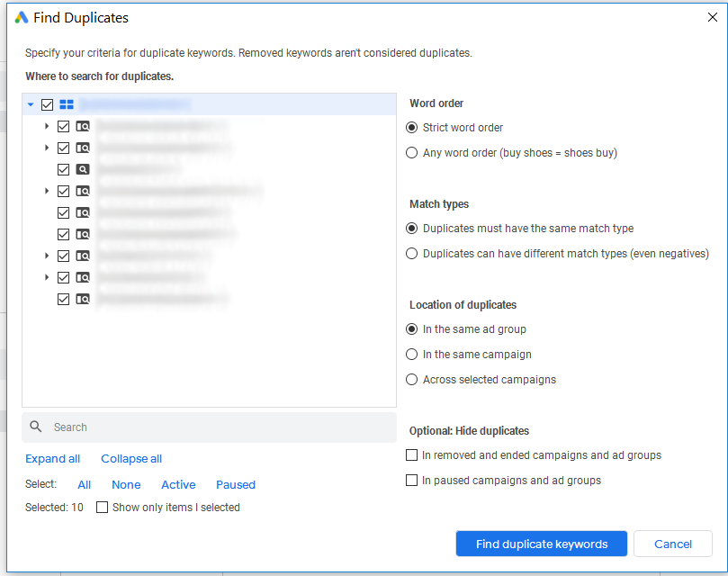
Task: Click the 'Match types' heading
Action: pos(439,204)
